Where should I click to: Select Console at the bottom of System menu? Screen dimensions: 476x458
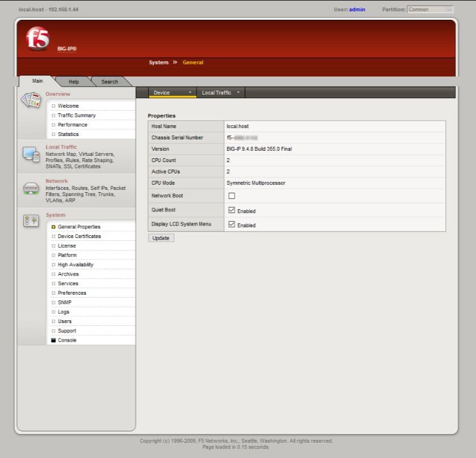click(66, 340)
